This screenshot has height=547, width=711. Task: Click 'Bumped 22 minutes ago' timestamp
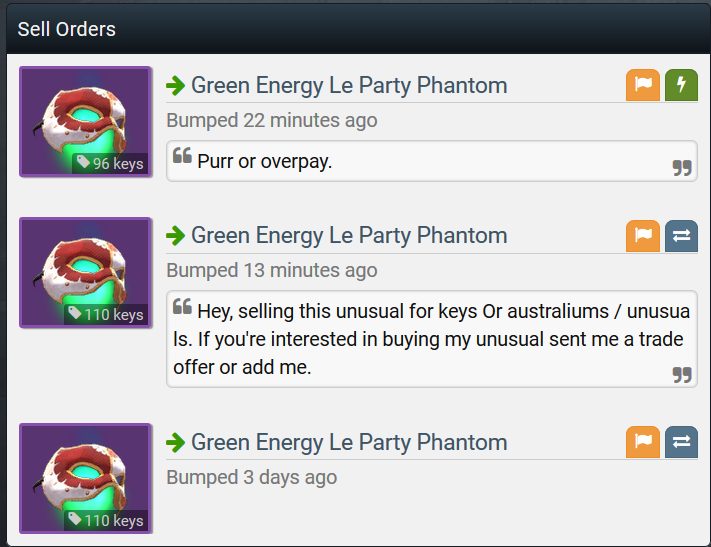point(272,121)
